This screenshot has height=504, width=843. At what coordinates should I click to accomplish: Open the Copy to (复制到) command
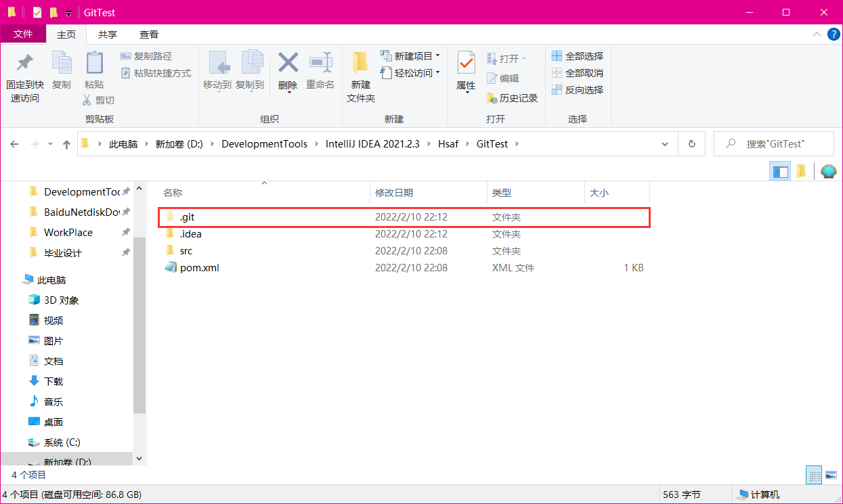point(250,70)
